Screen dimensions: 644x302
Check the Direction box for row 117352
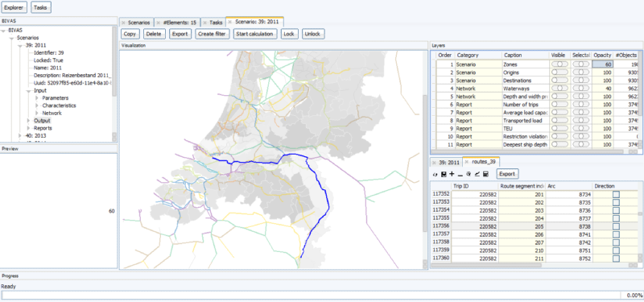click(616, 194)
